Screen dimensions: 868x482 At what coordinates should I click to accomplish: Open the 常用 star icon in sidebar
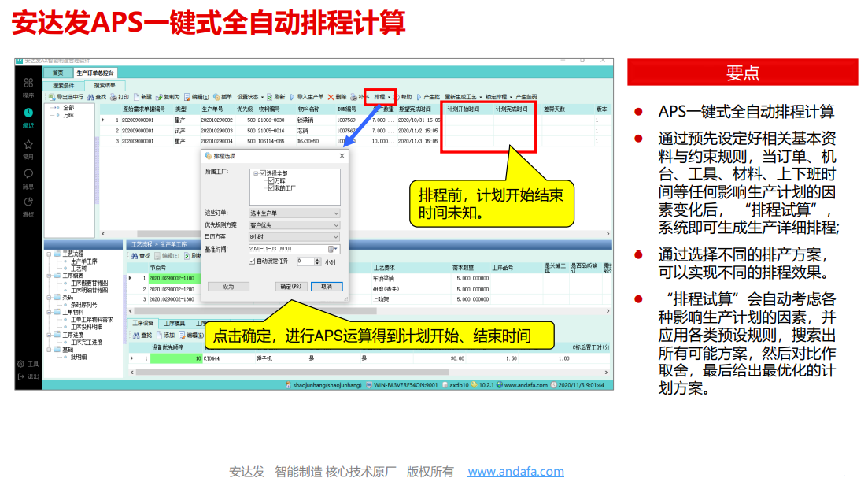point(28,145)
